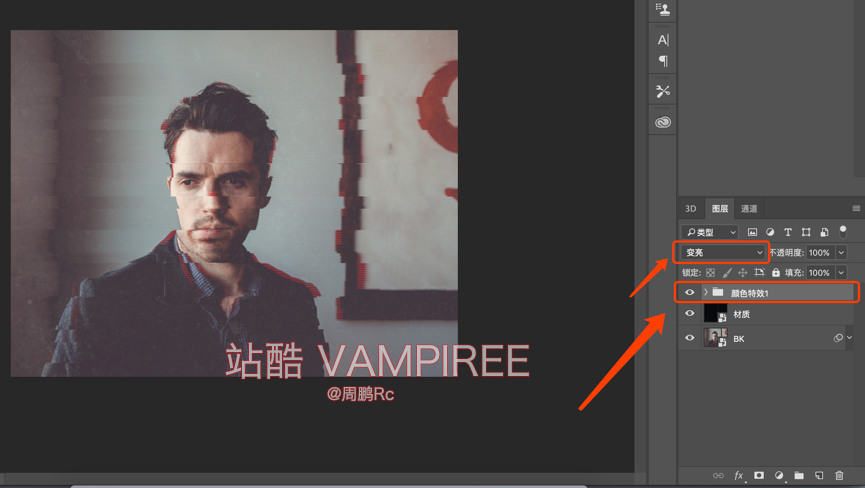Filter layers by smart object icon

[x=824, y=232]
